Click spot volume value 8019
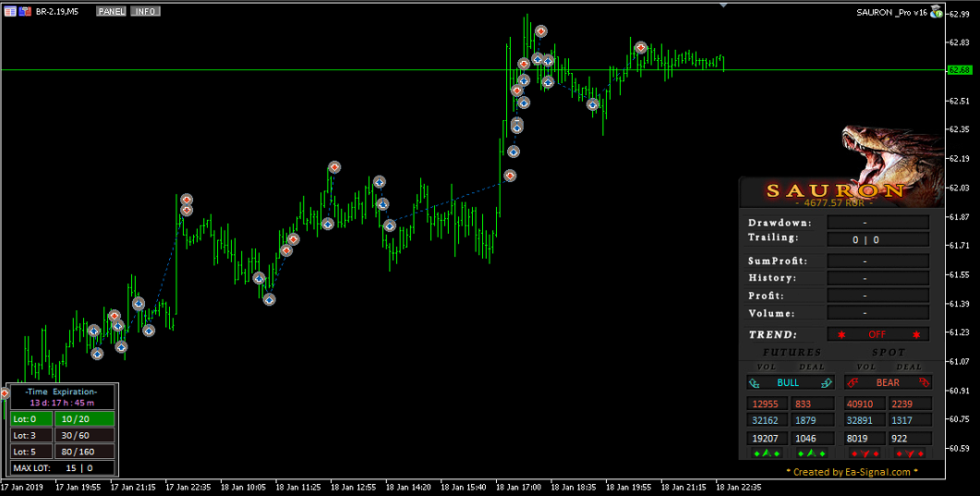 click(865, 439)
